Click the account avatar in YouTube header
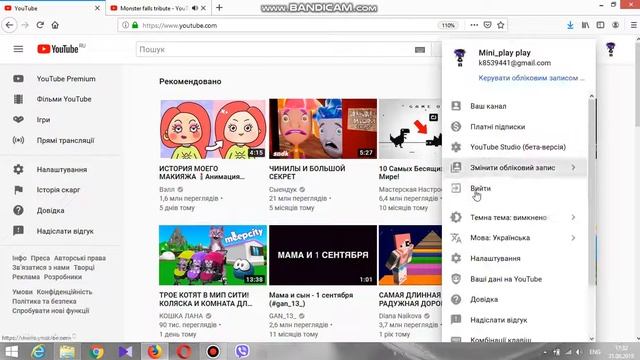The width and height of the screenshot is (640, 360). click(611, 49)
